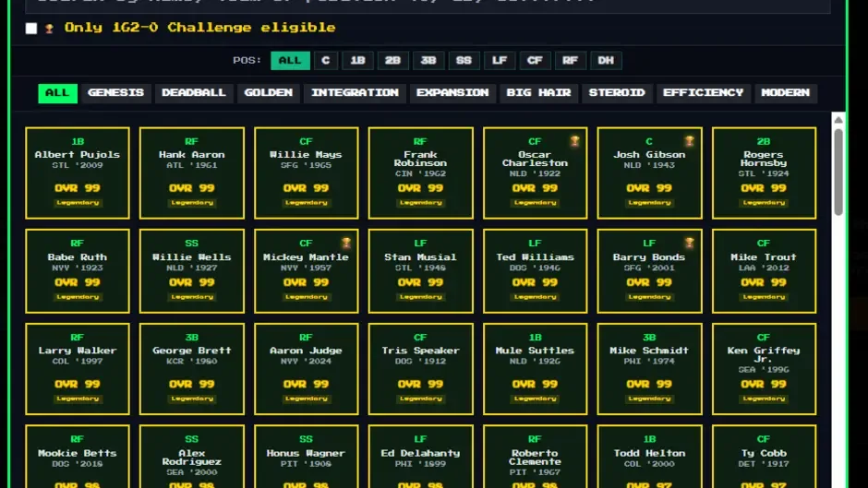Click scrollbar up arrow
This screenshot has width=868, height=488.
pos(838,120)
